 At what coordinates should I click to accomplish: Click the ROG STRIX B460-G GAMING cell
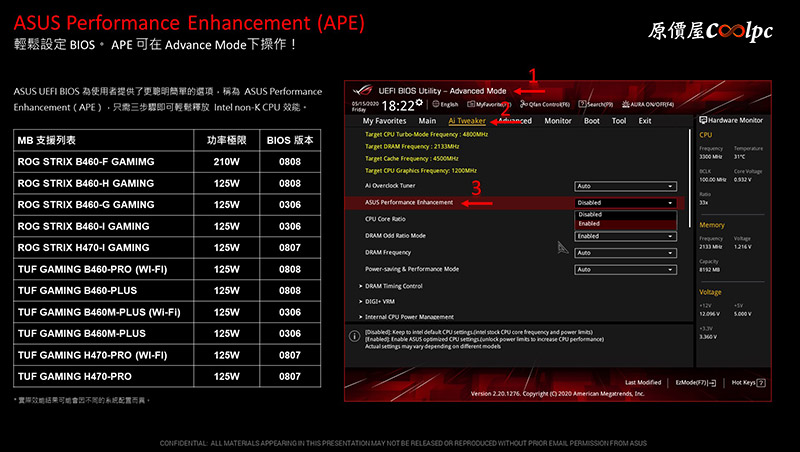[104, 205]
